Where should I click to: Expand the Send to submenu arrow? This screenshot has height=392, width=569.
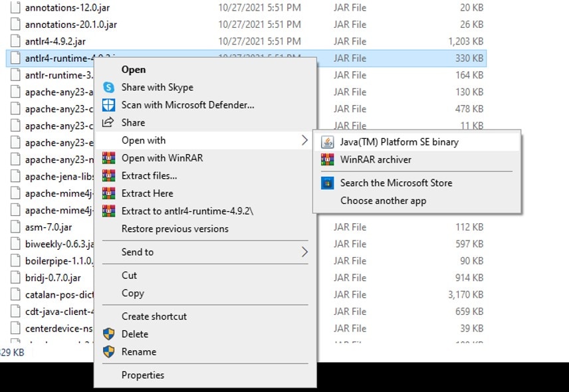pos(304,252)
